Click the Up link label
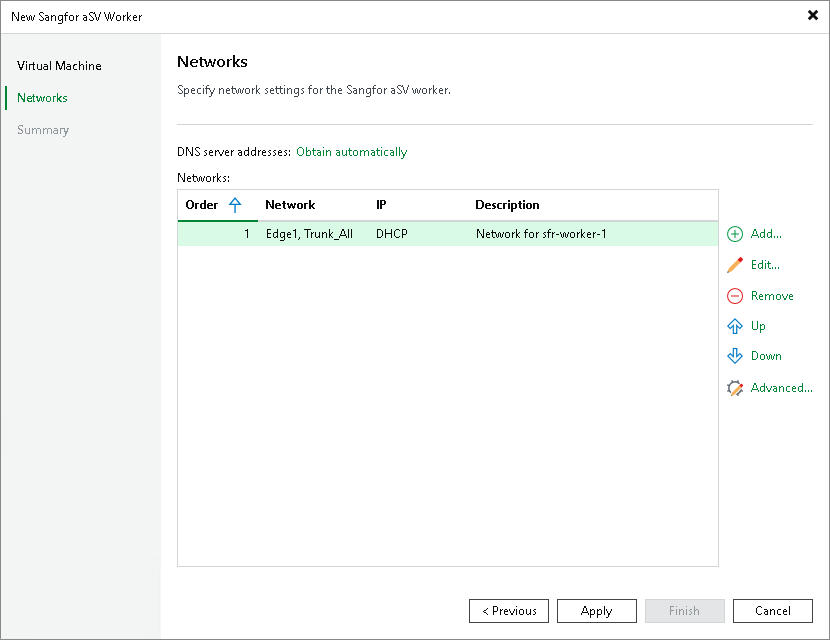 coord(758,326)
